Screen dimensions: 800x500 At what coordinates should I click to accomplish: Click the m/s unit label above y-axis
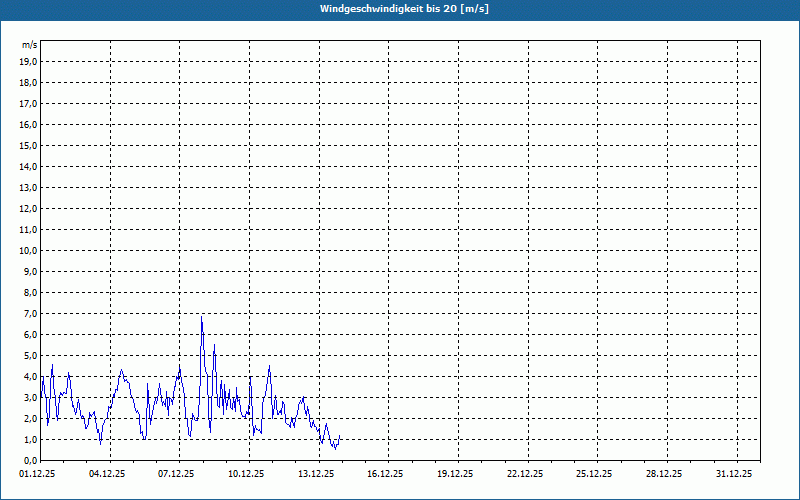(29, 46)
